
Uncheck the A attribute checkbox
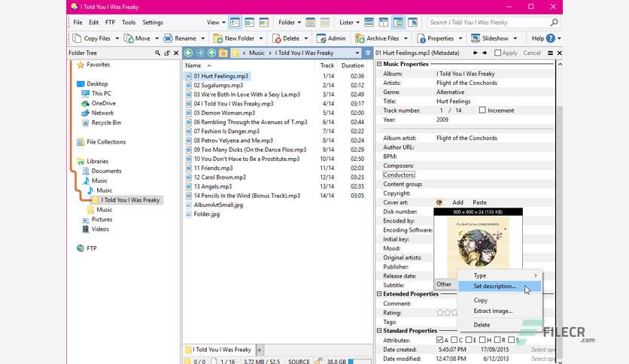pos(439,340)
